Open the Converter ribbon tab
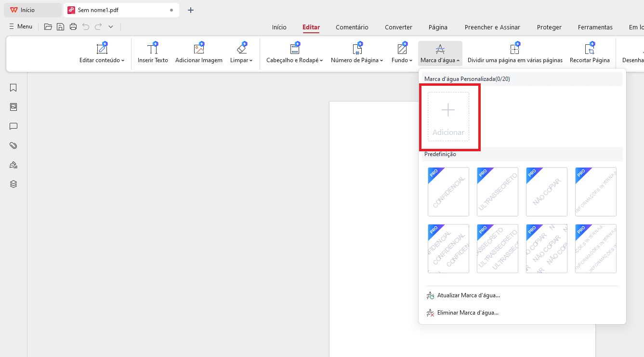 [398, 27]
